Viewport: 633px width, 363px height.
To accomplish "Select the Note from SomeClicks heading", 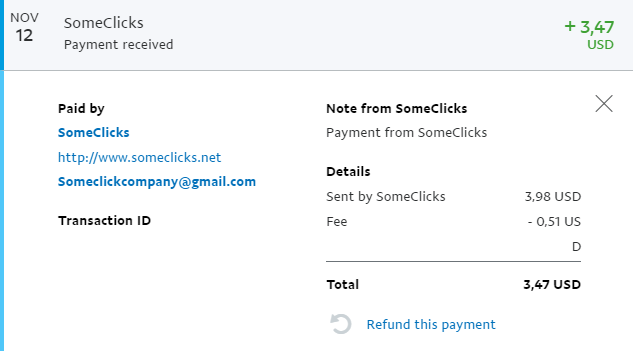I will (x=396, y=109).
